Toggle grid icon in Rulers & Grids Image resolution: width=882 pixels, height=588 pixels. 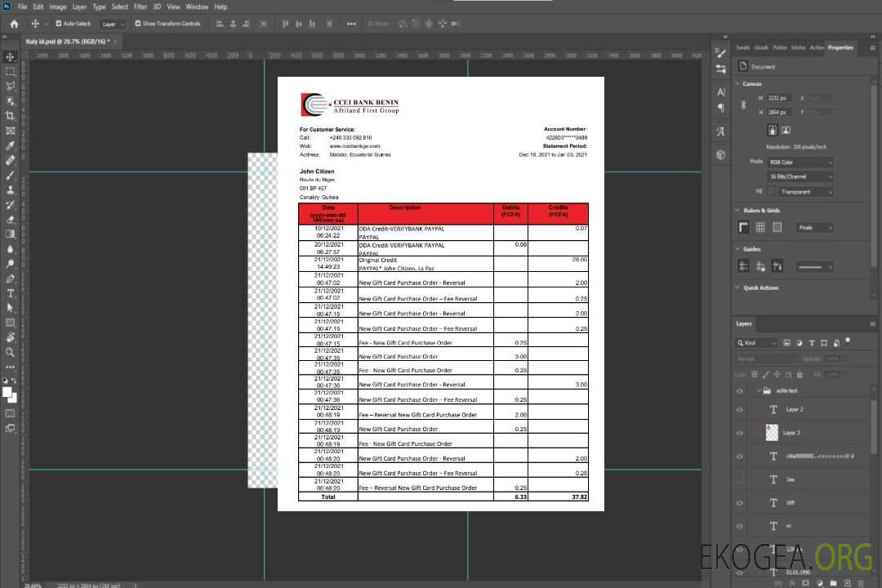click(x=760, y=227)
